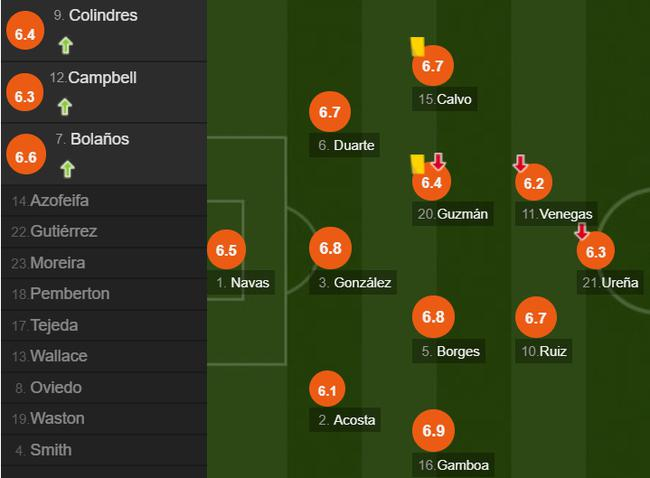The height and width of the screenshot is (478, 650).
Task: Open Ruiz's 6.7 rating badge
Action: click(x=534, y=318)
